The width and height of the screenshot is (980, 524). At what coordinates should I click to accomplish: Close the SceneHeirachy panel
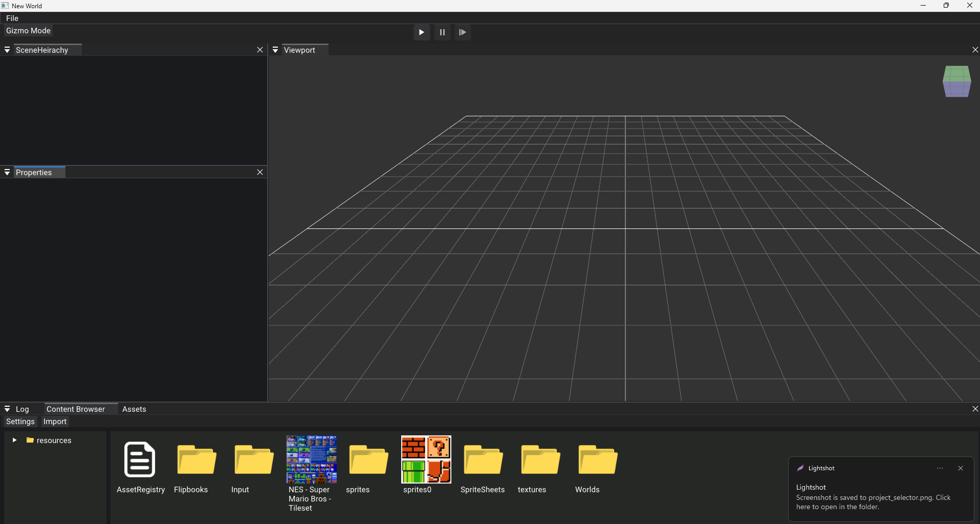(x=260, y=50)
